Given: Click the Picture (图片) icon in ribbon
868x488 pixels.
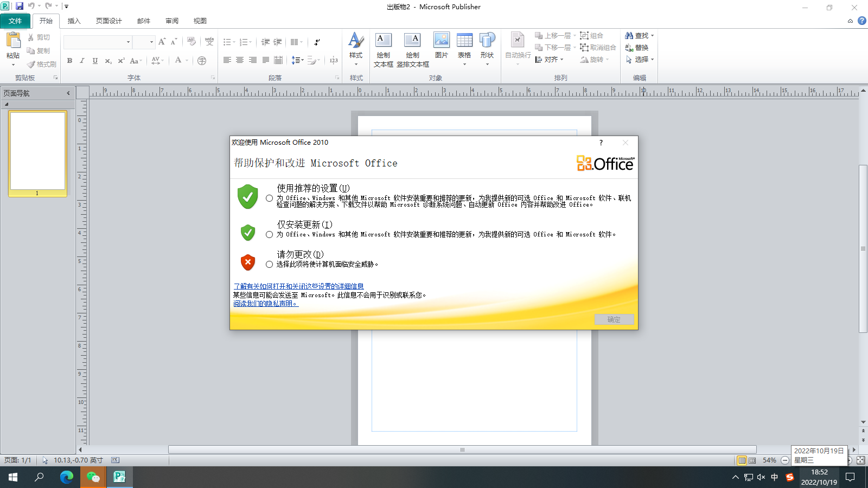Looking at the screenshot, I should pos(441,41).
